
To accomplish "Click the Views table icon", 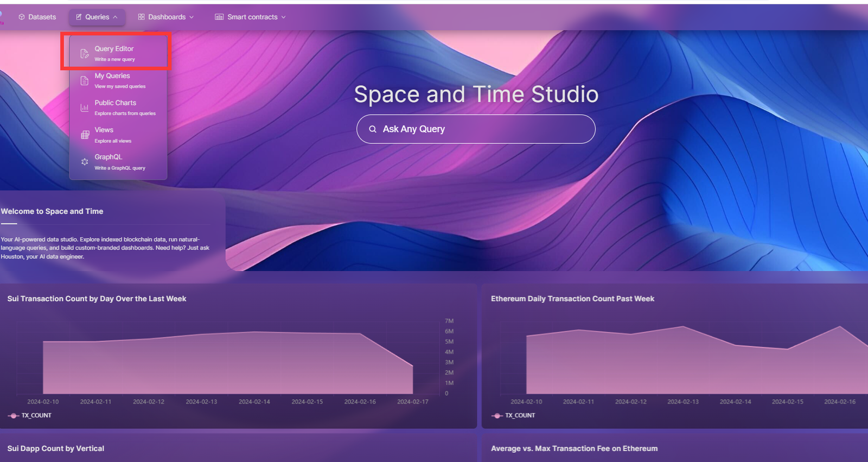I will pos(85,135).
